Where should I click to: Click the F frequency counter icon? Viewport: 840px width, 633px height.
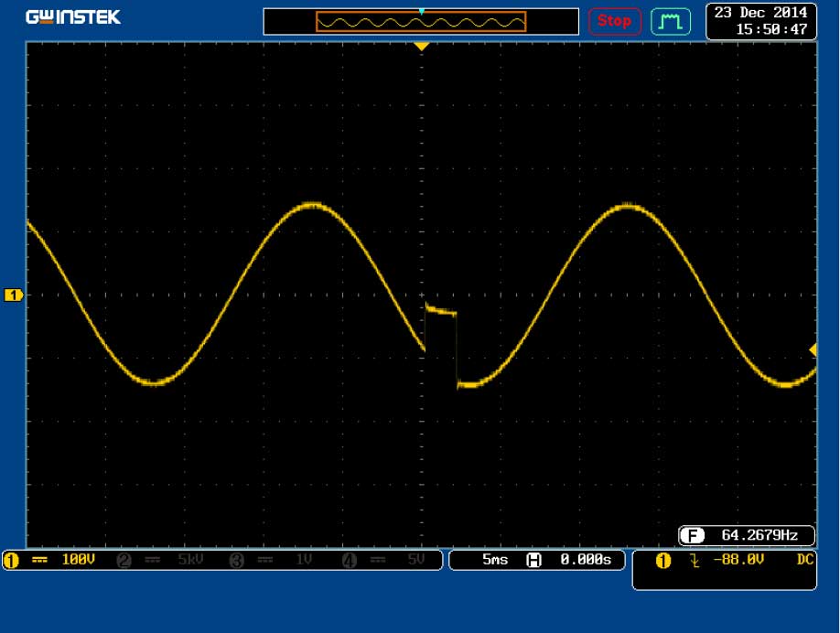692,535
